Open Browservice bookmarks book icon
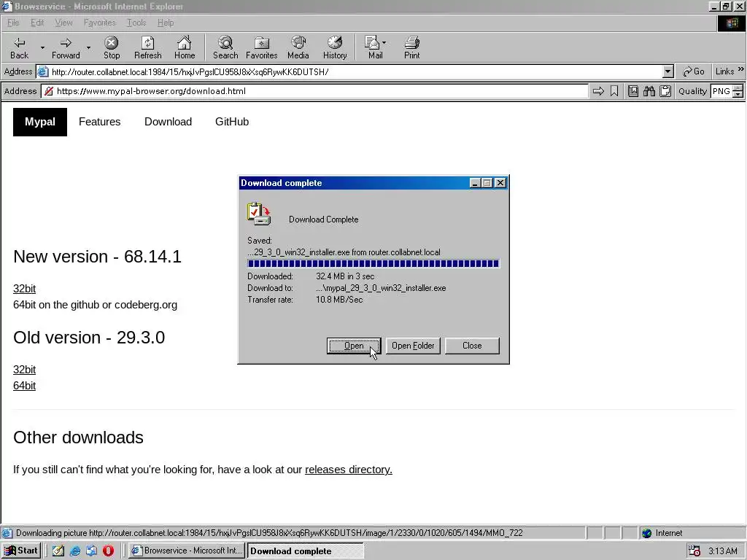 (x=633, y=91)
